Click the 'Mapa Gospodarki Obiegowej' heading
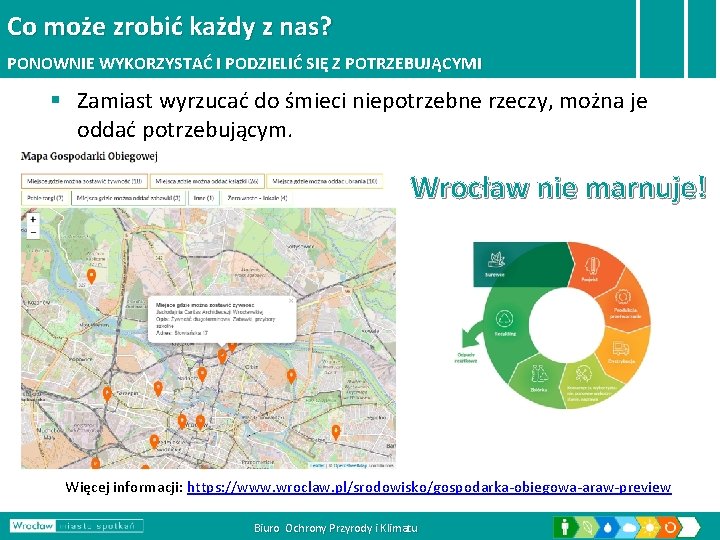The height and width of the screenshot is (540, 720). pos(89,156)
